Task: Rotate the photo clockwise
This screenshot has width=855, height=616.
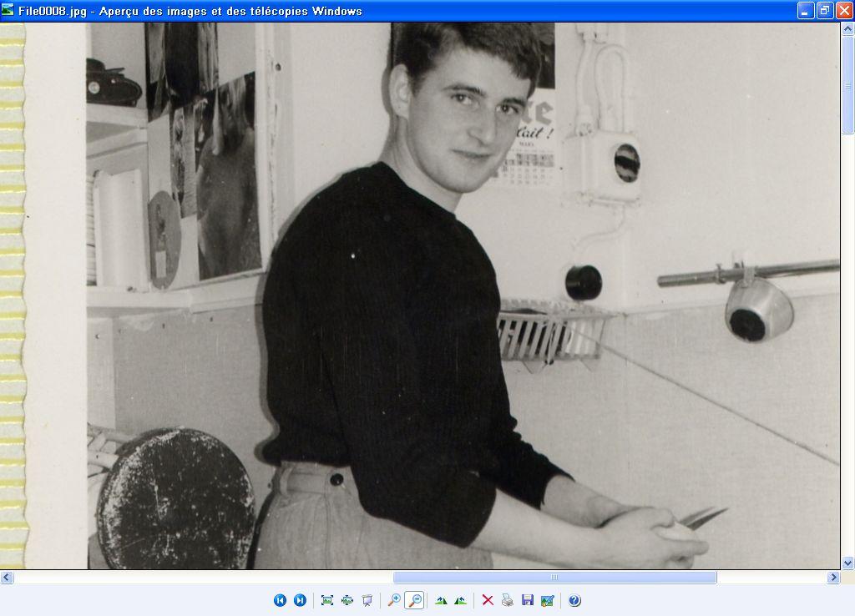Action: pos(441,600)
